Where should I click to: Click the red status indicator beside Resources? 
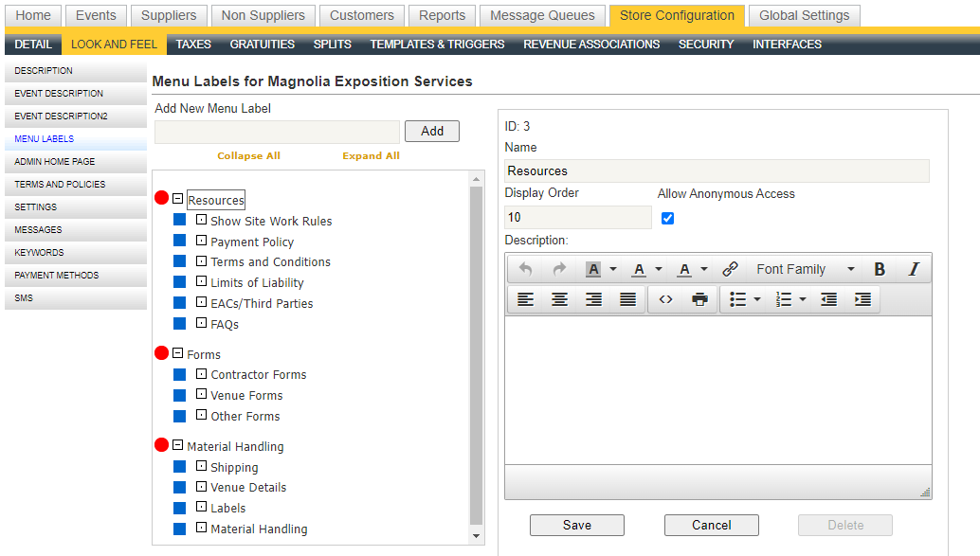coord(161,199)
